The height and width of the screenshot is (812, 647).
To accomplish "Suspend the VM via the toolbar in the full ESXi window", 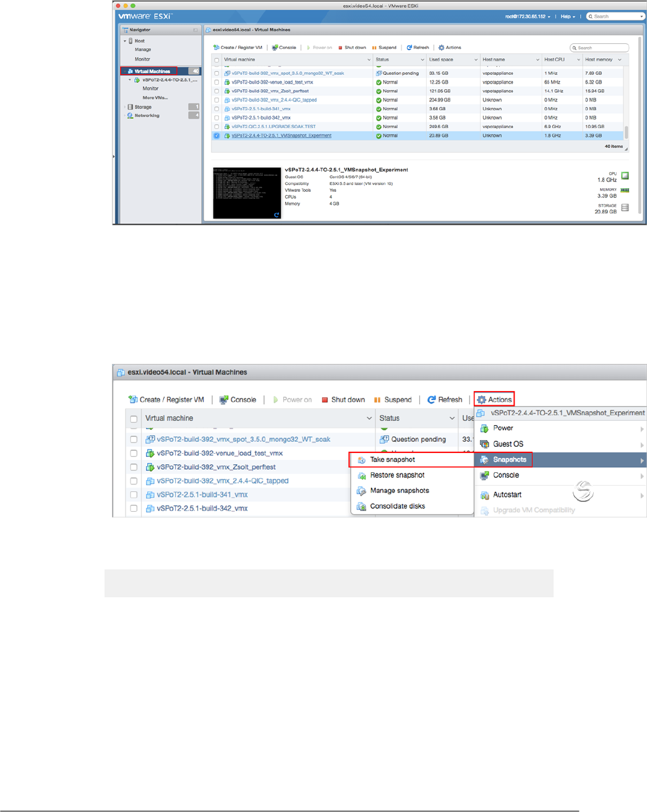I will click(x=384, y=48).
